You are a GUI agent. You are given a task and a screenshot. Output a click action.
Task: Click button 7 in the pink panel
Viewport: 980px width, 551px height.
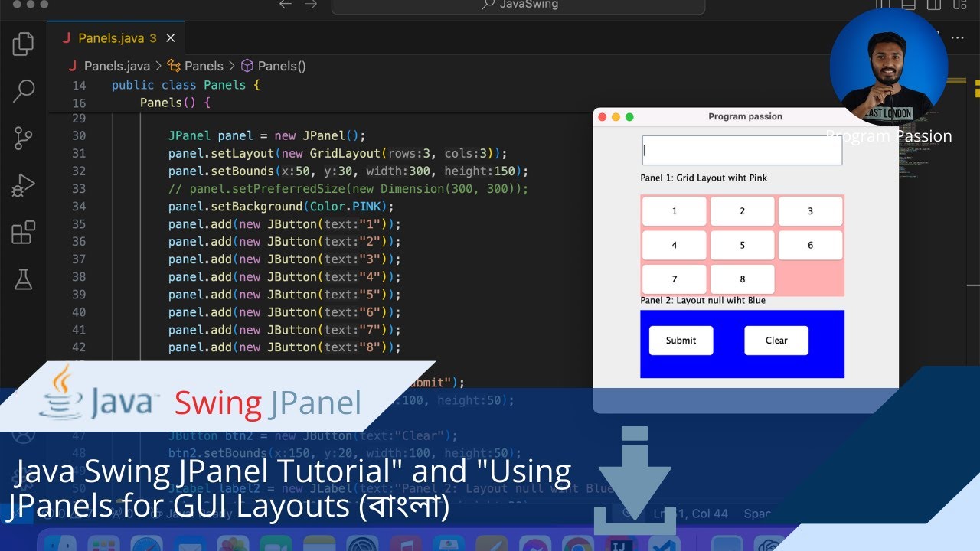674,279
